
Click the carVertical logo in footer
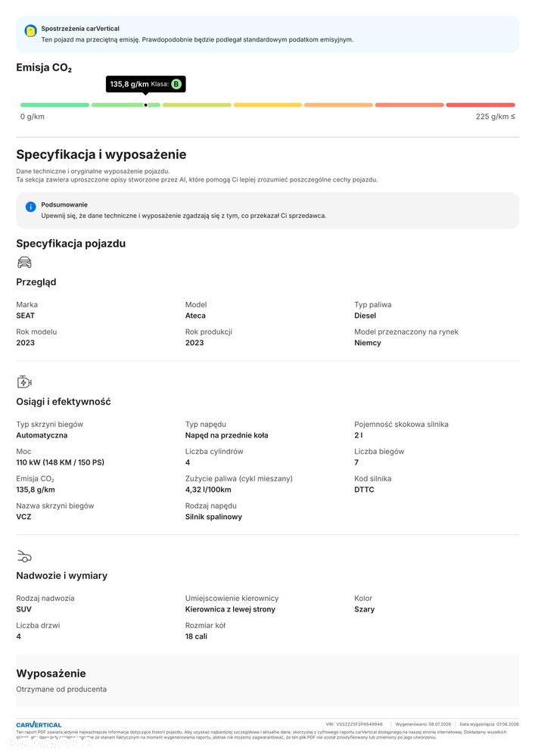pos(39,725)
